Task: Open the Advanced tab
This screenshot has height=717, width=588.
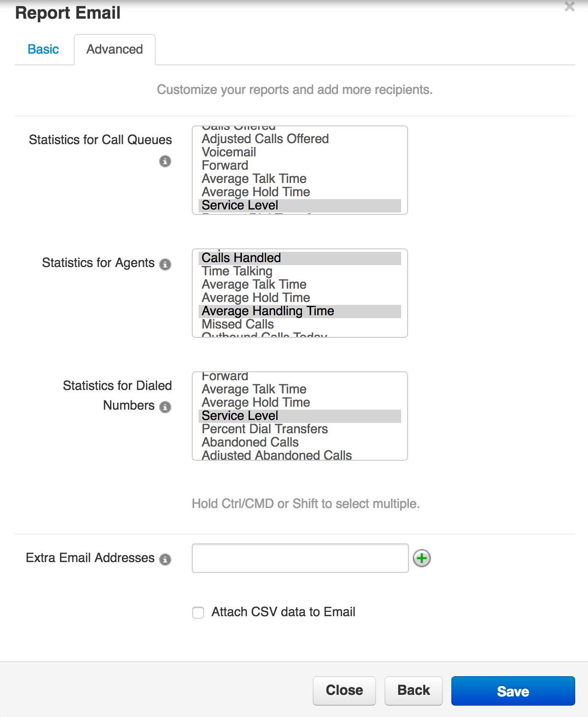Action: (x=115, y=49)
